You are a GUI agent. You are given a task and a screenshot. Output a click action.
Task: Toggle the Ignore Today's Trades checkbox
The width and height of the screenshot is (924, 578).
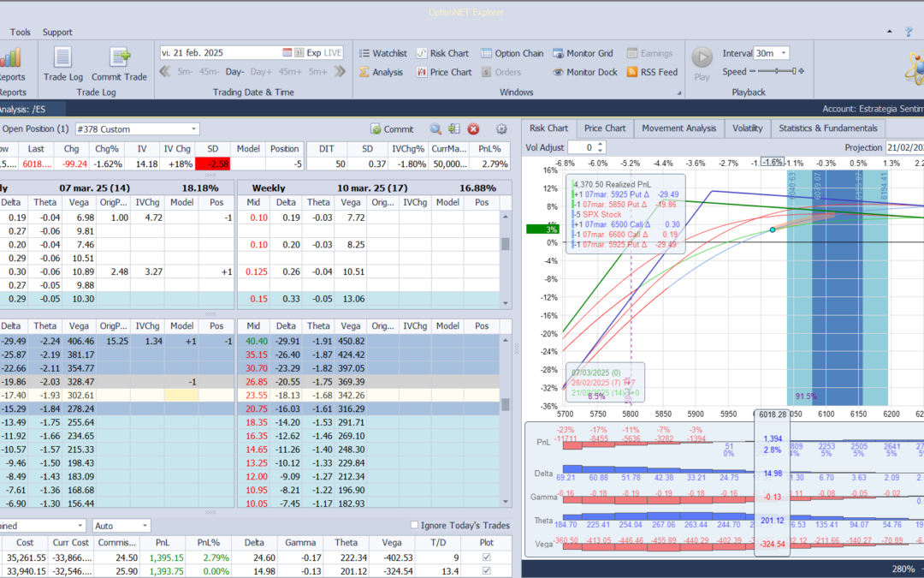pyautogui.click(x=414, y=525)
